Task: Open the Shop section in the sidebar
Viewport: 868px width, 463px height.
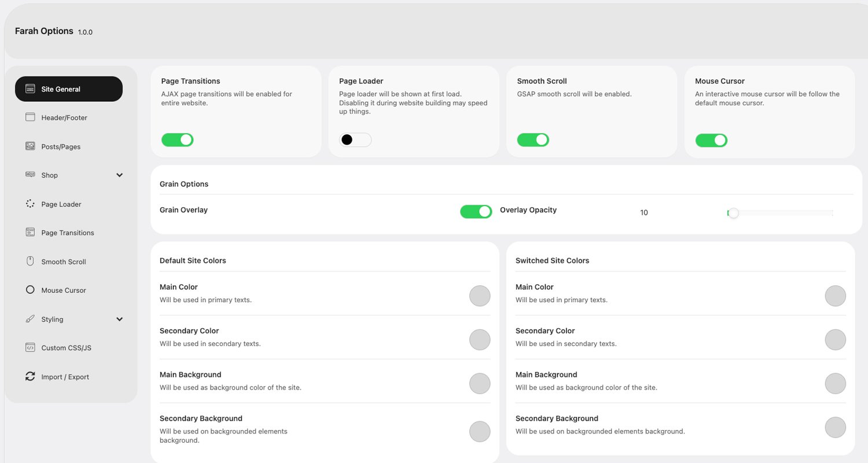Action: [x=50, y=175]
